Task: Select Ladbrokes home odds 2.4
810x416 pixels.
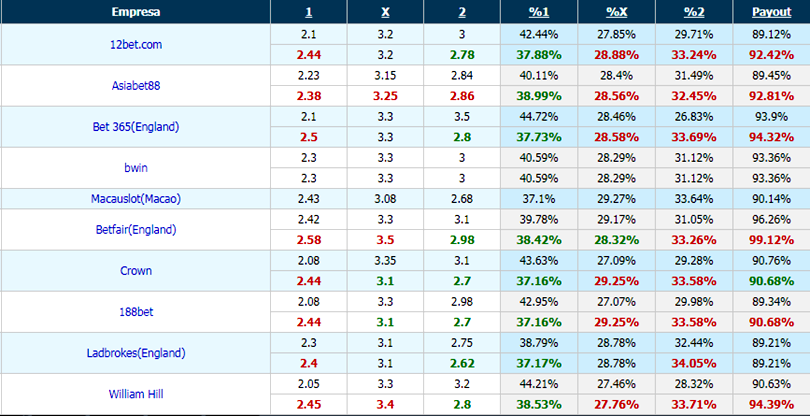Action: coord(308,364)
